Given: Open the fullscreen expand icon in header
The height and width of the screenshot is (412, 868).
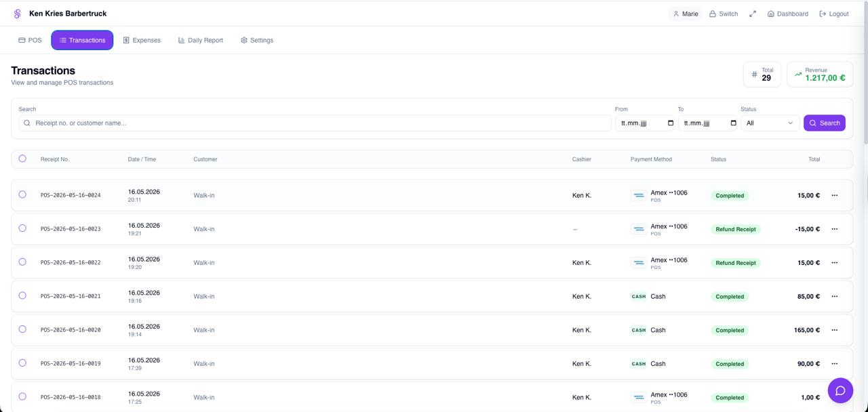Looking at the screenshot, I should tap(753, 14).
